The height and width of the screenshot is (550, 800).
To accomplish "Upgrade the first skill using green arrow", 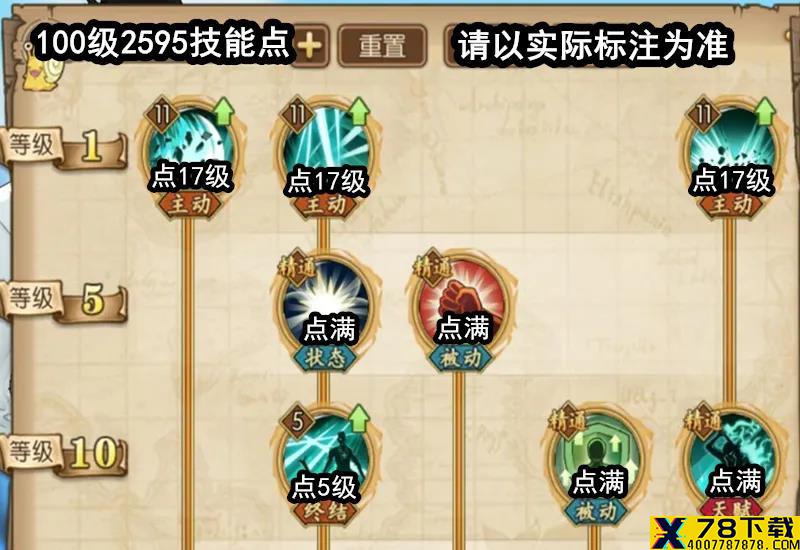I will click(x=223, y=112).
